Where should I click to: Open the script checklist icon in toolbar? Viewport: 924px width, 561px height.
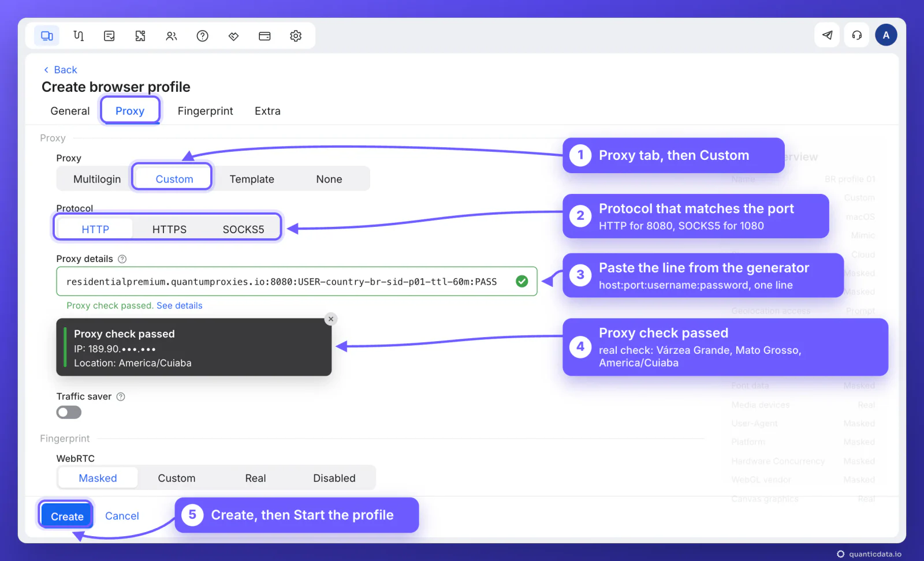tap(109, 36)
